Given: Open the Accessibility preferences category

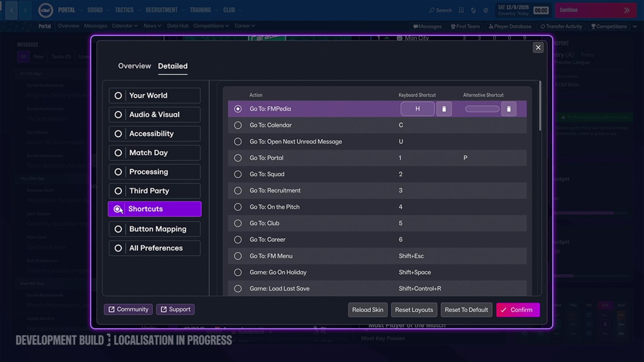Looking at the screenshot, I should (154, 134).
